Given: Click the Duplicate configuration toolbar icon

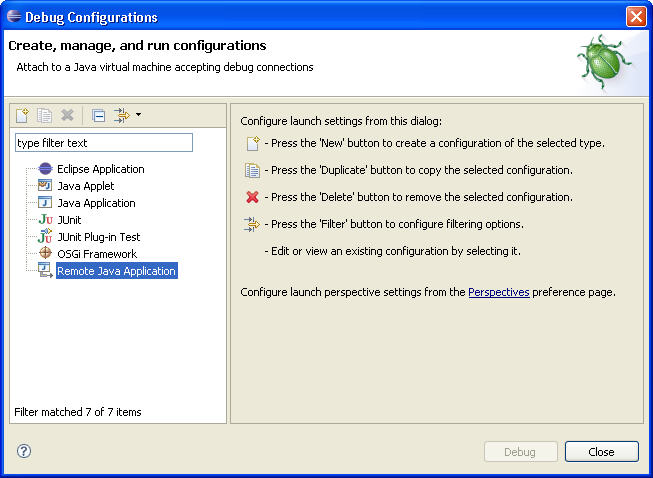Looking at the screenshot, I should click(45, 115).
